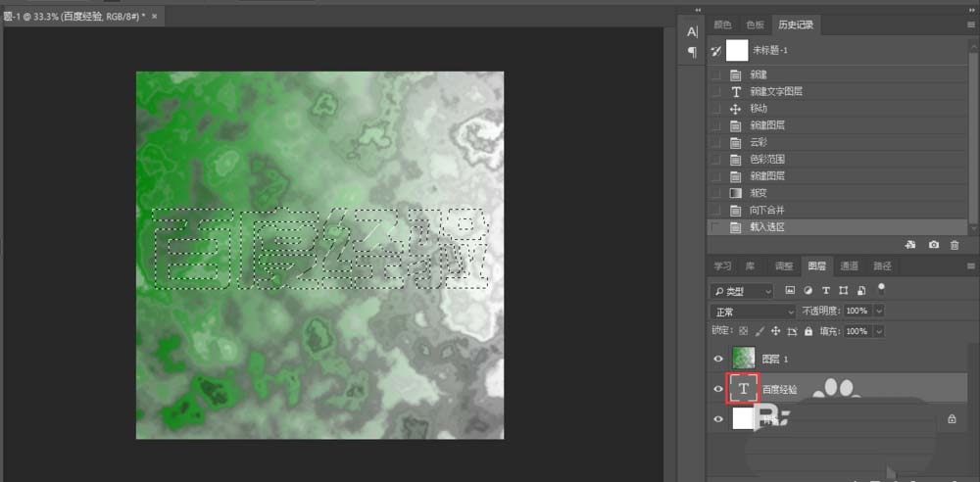Tick history brush source box beside 色彩范围
The height and width of the screenshot is (482, 980).
[715, 160]
